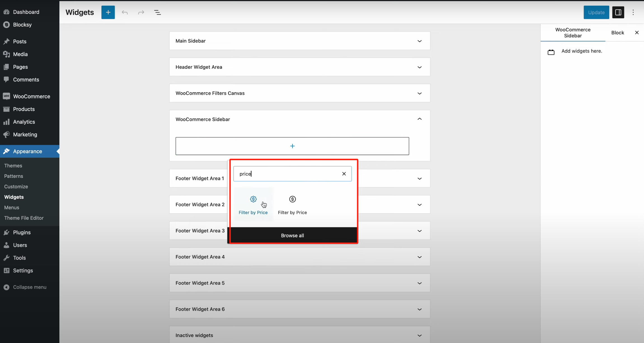Click the blue block inserter plus button
This screenshot has width=644, height=343.
point(108,12)
